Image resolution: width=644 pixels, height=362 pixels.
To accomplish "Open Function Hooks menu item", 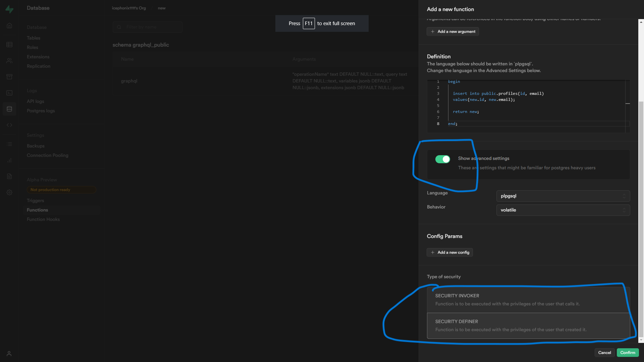I will click(43, 219).
